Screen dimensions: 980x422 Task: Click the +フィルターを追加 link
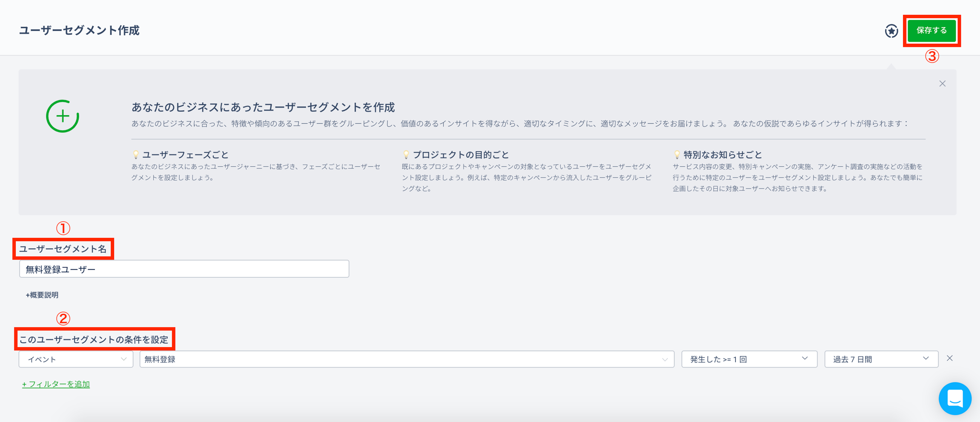[56, 384]
